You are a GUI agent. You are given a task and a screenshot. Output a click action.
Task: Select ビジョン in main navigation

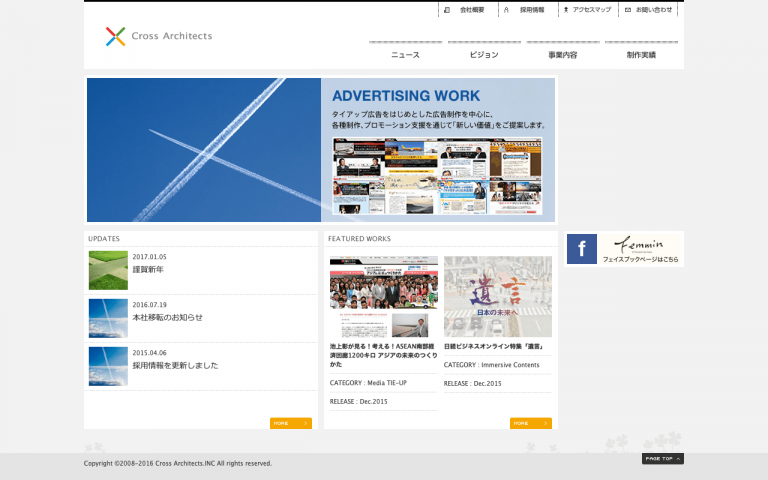pyautogui.click(x=484, y=54)
